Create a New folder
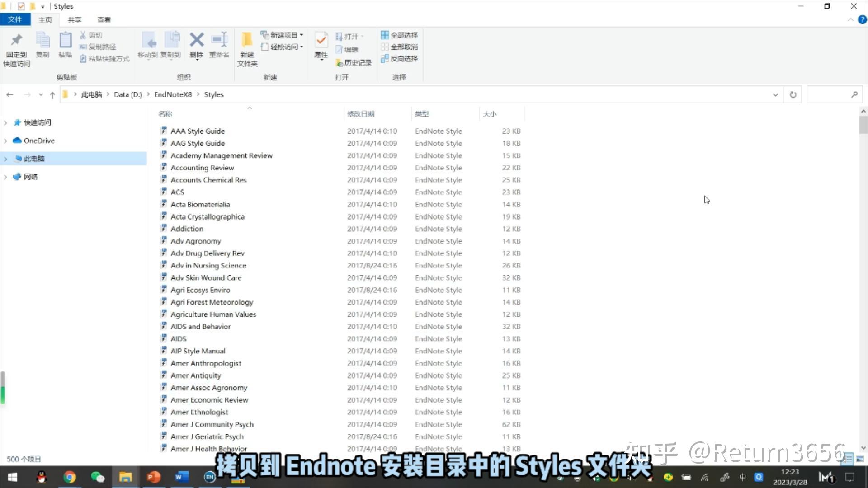868x488 pixels. 247,50
